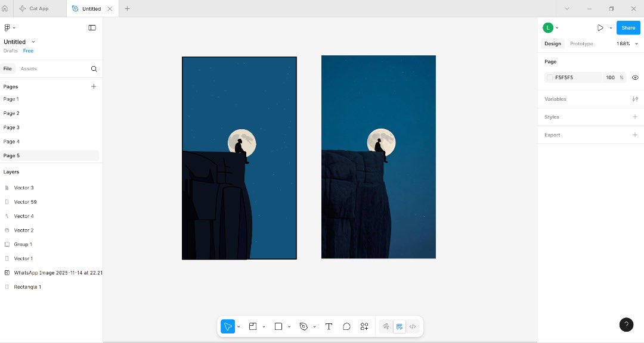Viewport: 644px width, 343px height.
Task: Switch to Dev Mode code icon
Action: coord(413,326)
